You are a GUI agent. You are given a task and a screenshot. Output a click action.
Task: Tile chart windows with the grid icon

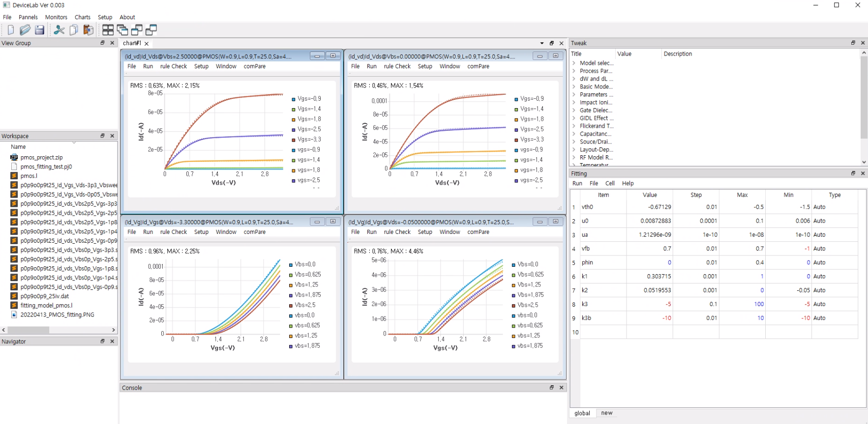pos(108,30)
